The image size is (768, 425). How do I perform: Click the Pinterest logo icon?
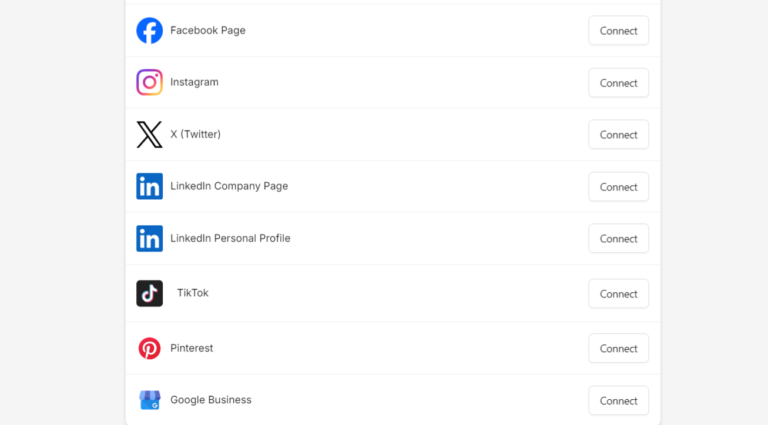[149, 348]
